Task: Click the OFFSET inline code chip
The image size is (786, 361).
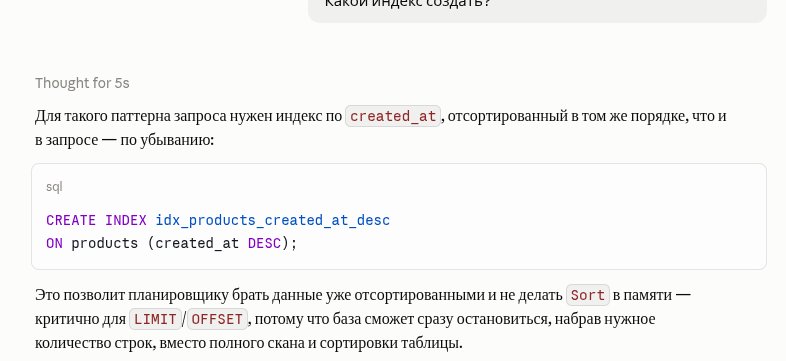Action: 218,319
